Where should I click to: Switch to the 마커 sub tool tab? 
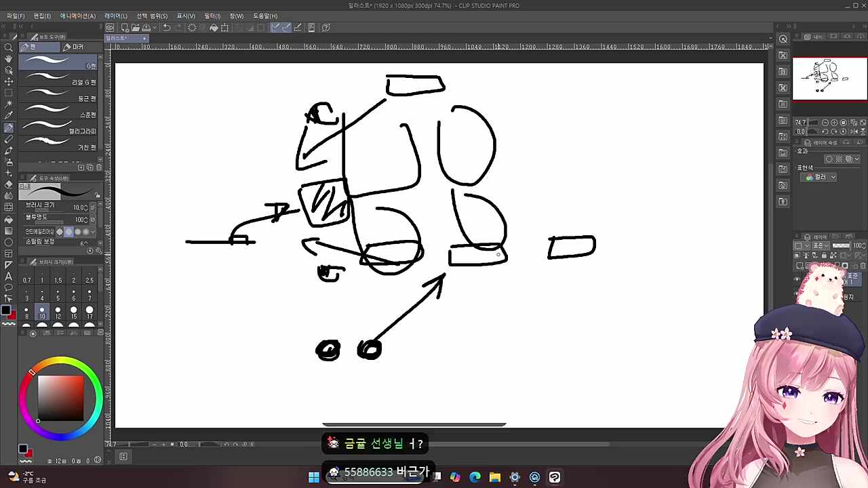point(73,47)
